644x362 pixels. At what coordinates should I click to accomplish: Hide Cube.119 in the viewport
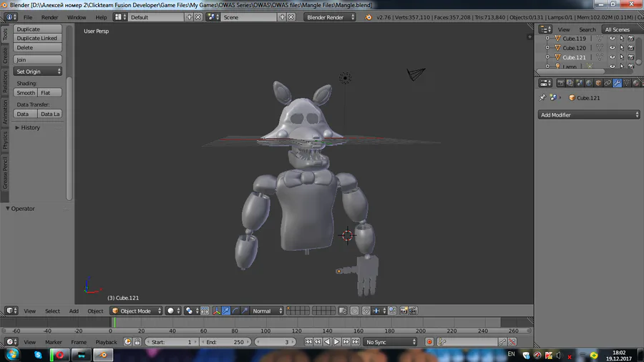[612, 39]
